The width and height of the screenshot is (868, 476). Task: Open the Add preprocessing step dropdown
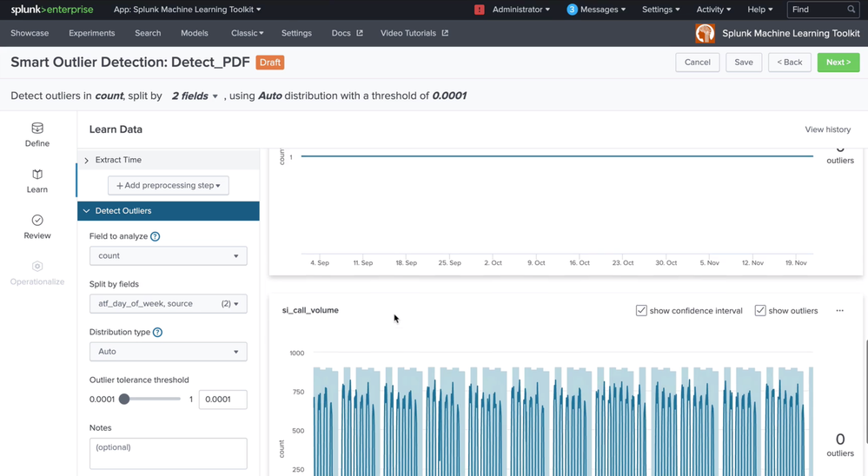click(169, 185)
